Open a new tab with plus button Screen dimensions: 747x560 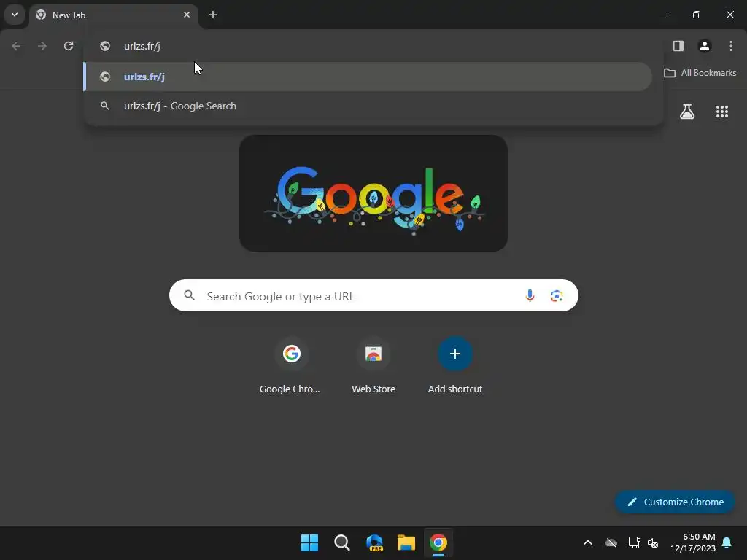(x=213, y=15)
